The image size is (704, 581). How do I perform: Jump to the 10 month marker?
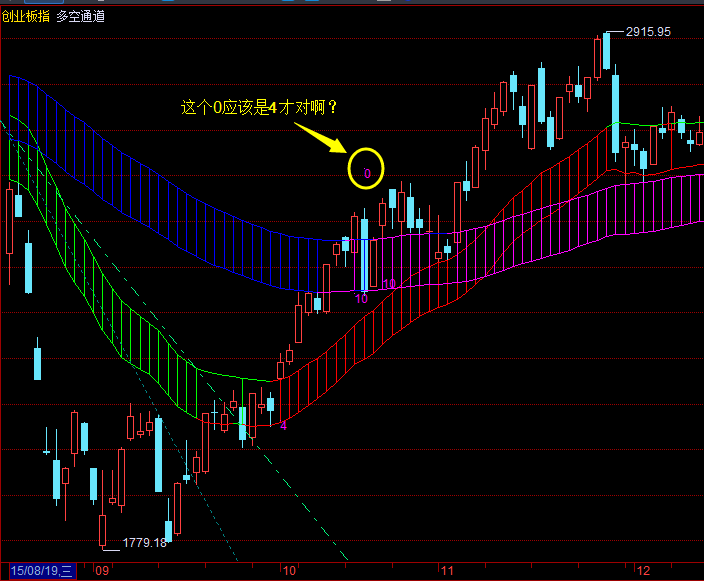(x=289, y=571)
